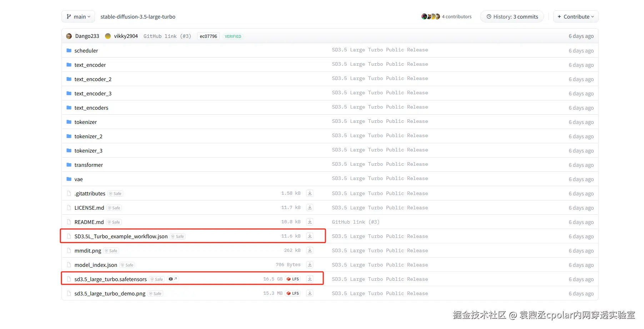Download README.md using the download icon
The height and width of the screenshot is (329, 644).
click(310, 222)
